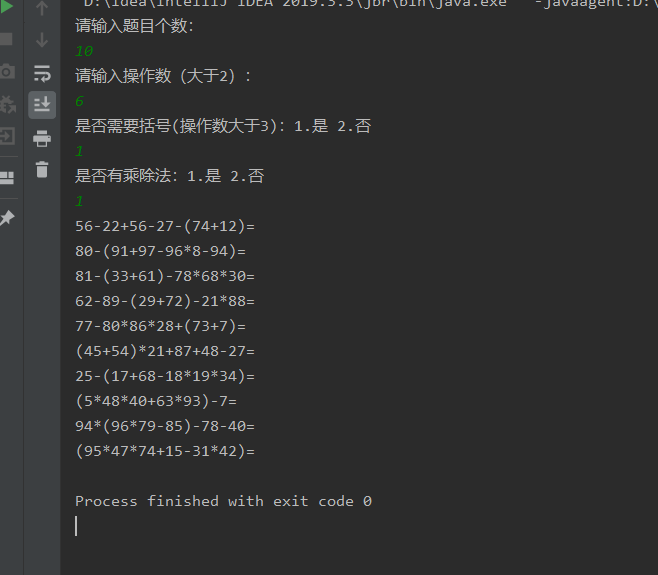Click the Exit icon in run toolbar
Viewport: 658px width, 575px height.
click(x=7, y=136)
